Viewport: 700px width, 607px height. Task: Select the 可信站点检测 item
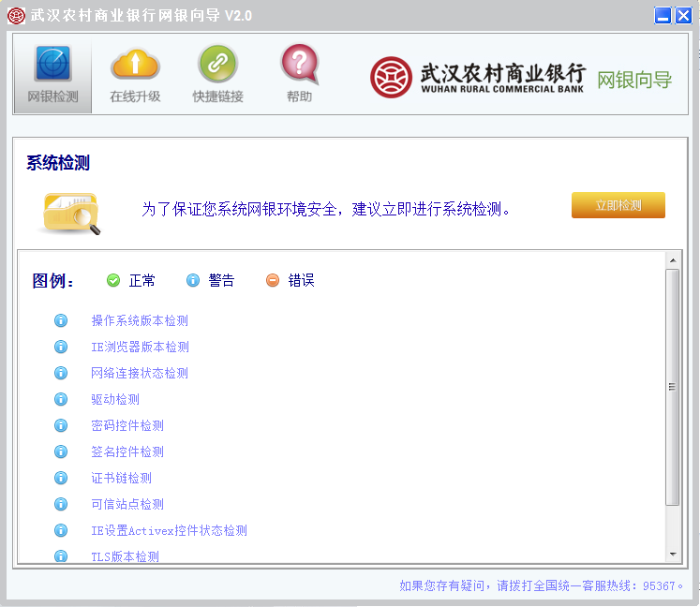pos(127,504)
